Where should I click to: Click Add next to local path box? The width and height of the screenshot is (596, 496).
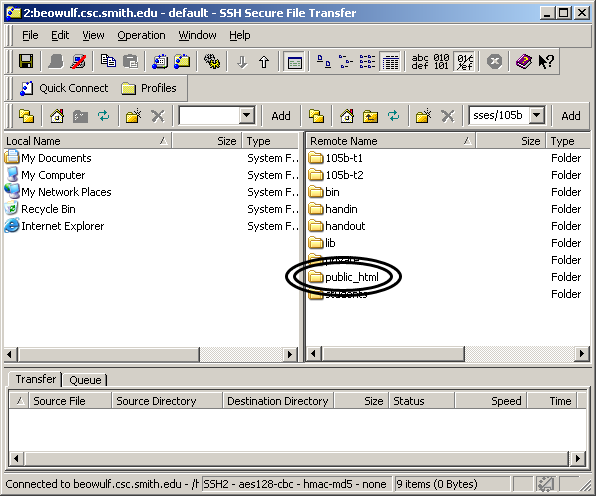pos(281,116)
